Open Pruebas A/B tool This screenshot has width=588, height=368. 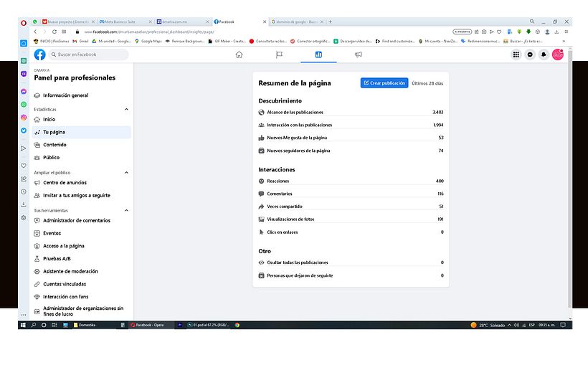pyautogui.click(x=57, y=259)
